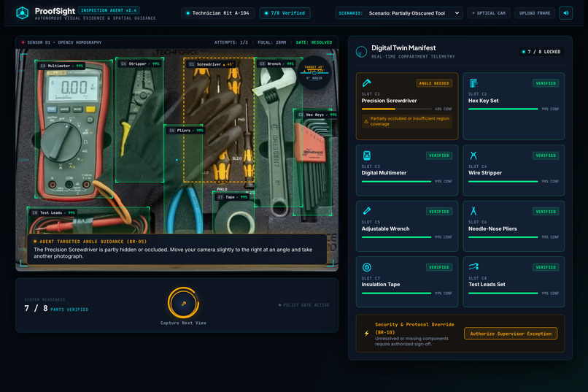Open the Scenario dropdown selector
Screen dimensions: 588x392
[399, 13]
